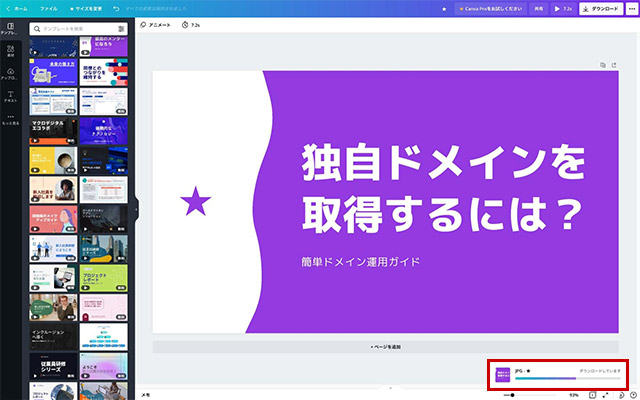Choose the 未来の働き方 blue template

click(x=53, y=72)
